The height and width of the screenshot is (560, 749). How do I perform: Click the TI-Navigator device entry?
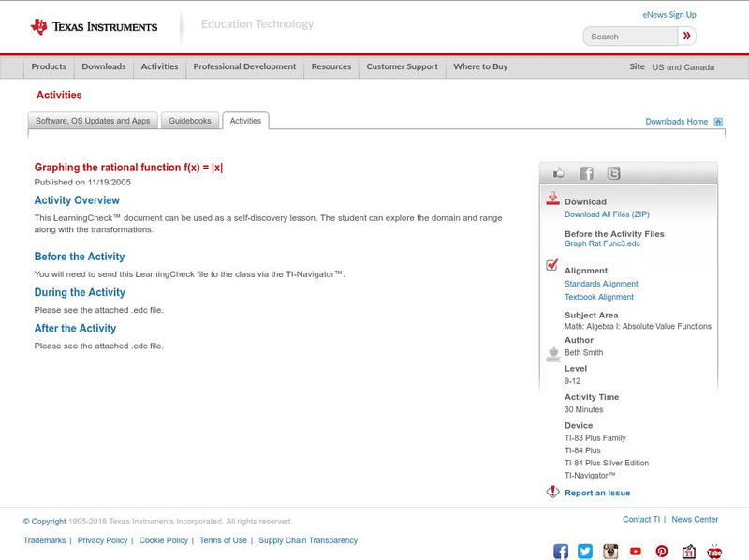[x=590, y=476]
